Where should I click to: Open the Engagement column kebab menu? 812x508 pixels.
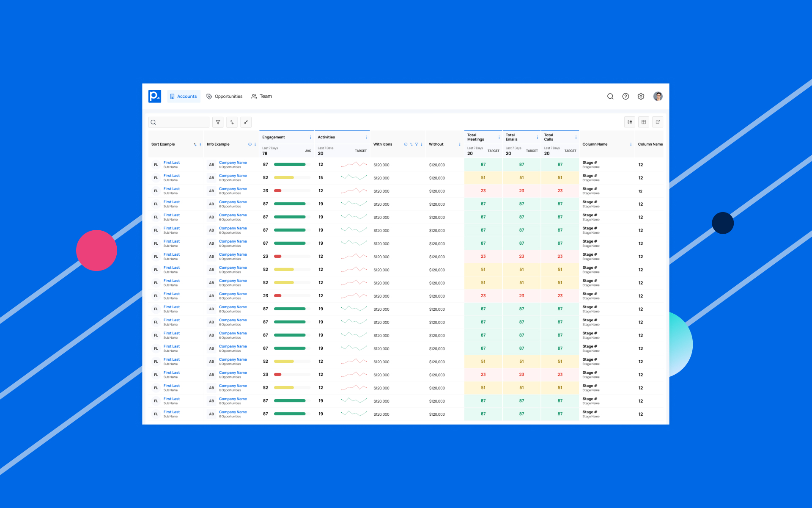pyautogui.click(x=311, y=137)
